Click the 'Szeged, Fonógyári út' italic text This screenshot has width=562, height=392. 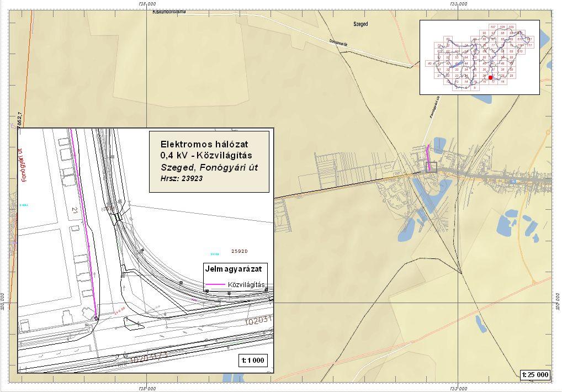[x=209, y=167]
